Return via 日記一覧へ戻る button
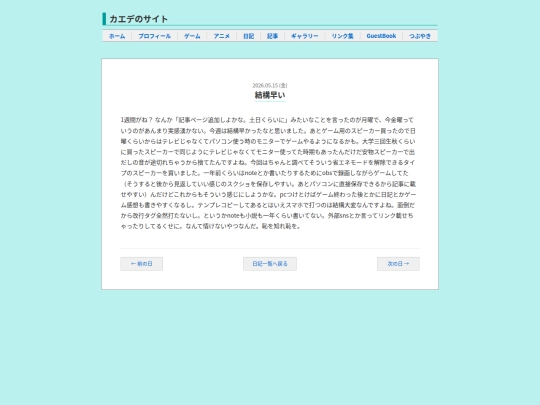 (x=270, y=264)
